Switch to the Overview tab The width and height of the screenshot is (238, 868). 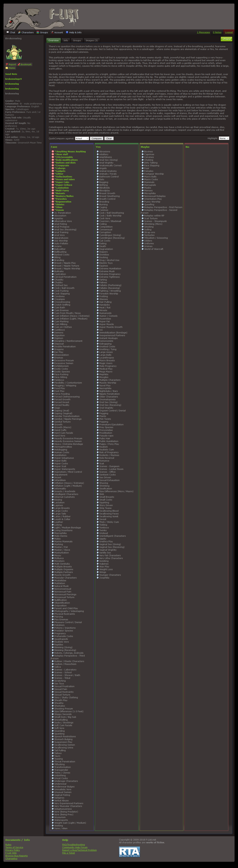click(53, 40)
